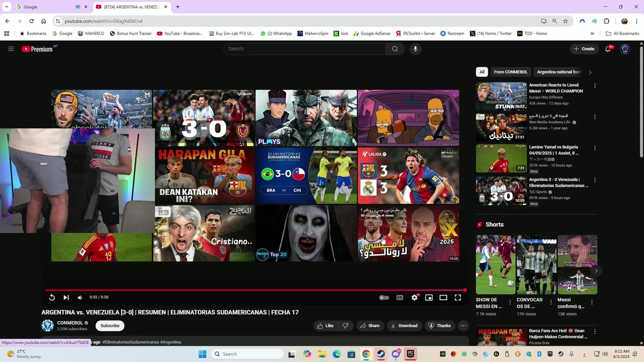The width and height of the screenshot is (644, 362).
Task: Open Google AdSense bookmark
Action: pyautogui.click(x=372, y=34)
